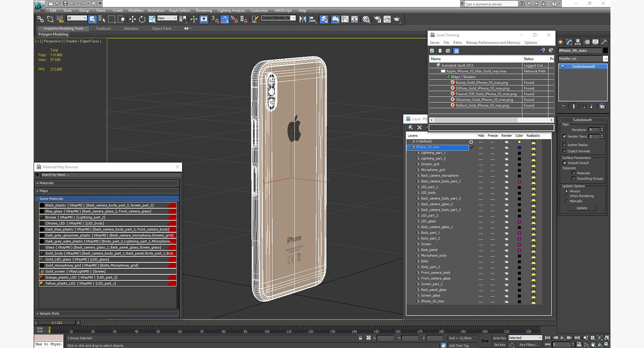This screenshot has width=644, height=348.
Task: Click color swatch of 0 (default) layer
Action: point(519,142)
